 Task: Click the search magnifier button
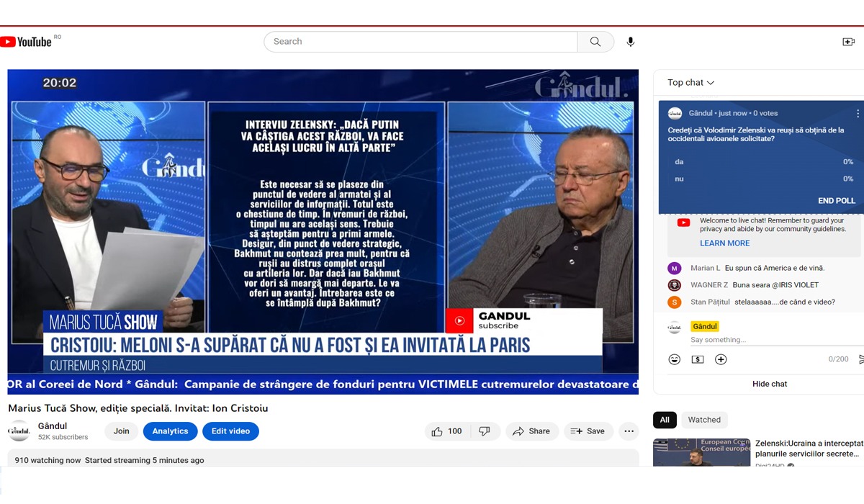point(595,42)
